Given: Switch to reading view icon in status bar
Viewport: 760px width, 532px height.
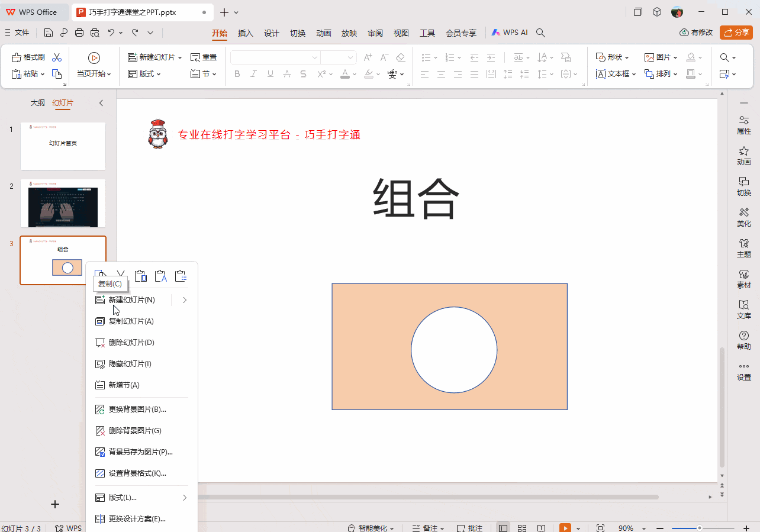Looking at the screenshot, I should point(541,528).
